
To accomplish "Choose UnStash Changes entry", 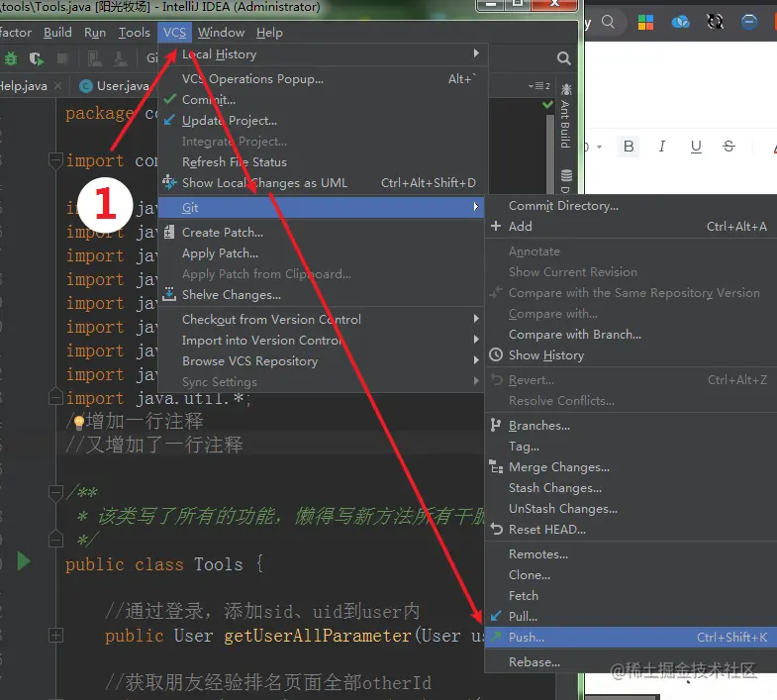I will [631, 509].
